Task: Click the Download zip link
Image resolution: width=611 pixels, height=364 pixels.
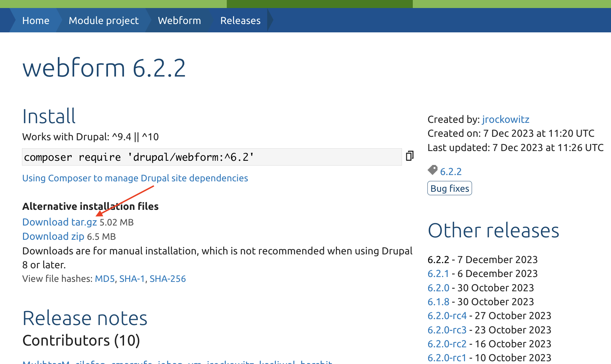Action: [x=53, y=236]
